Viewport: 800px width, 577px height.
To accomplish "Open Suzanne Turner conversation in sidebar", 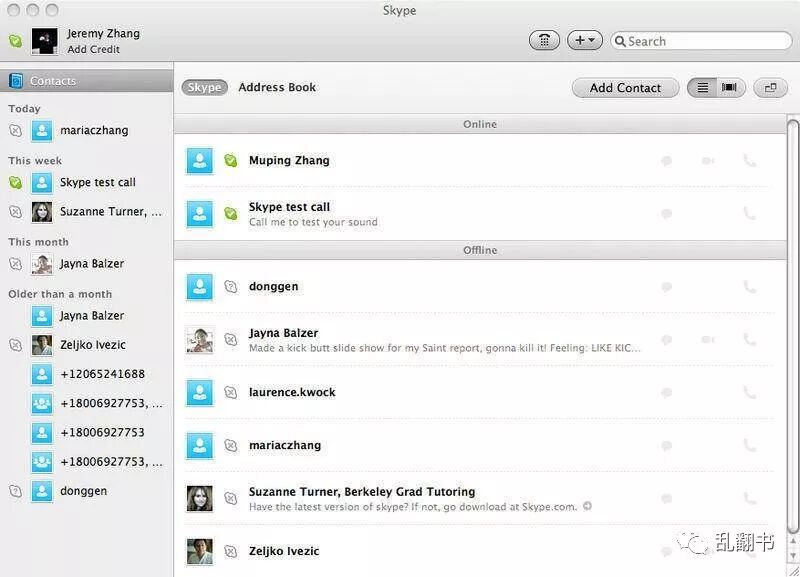I will tap(86, 212).
